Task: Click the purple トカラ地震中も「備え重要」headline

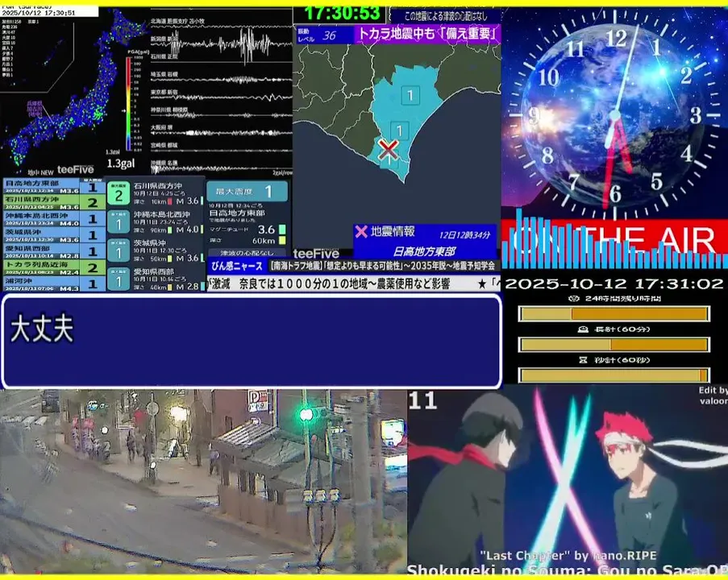Action: coord(427,33)
